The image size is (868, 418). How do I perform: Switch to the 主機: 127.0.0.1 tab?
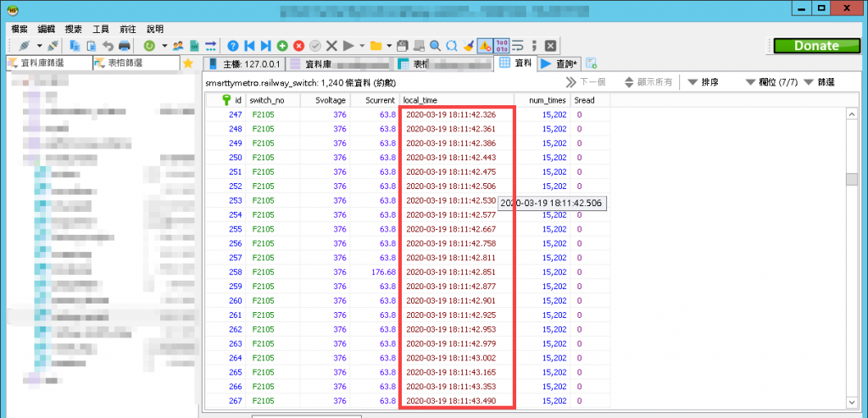(x=244, y=64)
